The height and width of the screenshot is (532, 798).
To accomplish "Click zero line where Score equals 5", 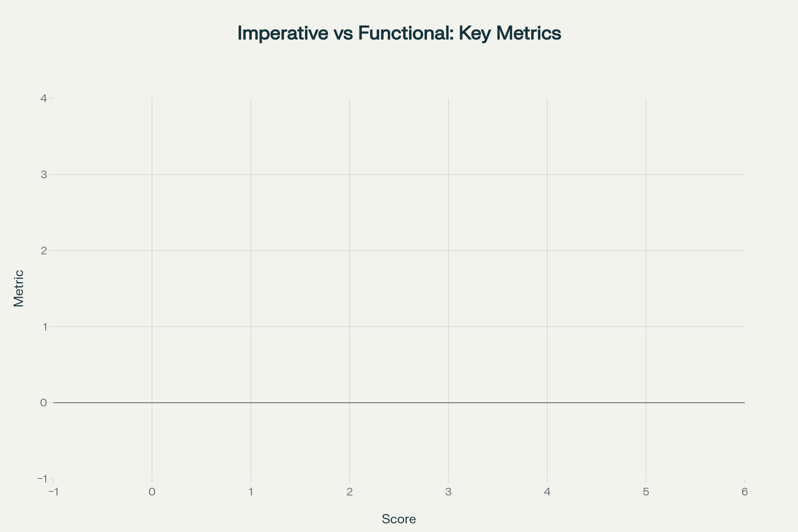I will 646,403.
